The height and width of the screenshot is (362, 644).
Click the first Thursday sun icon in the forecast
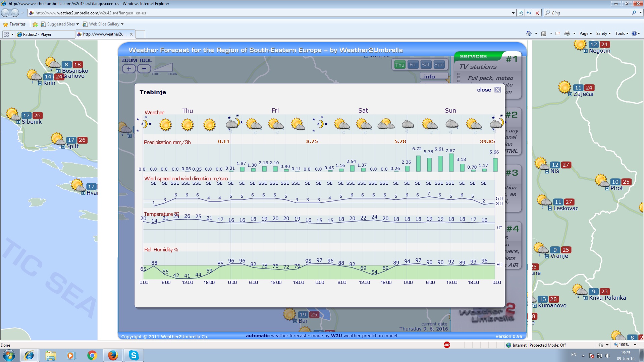(x=165, y=125)
